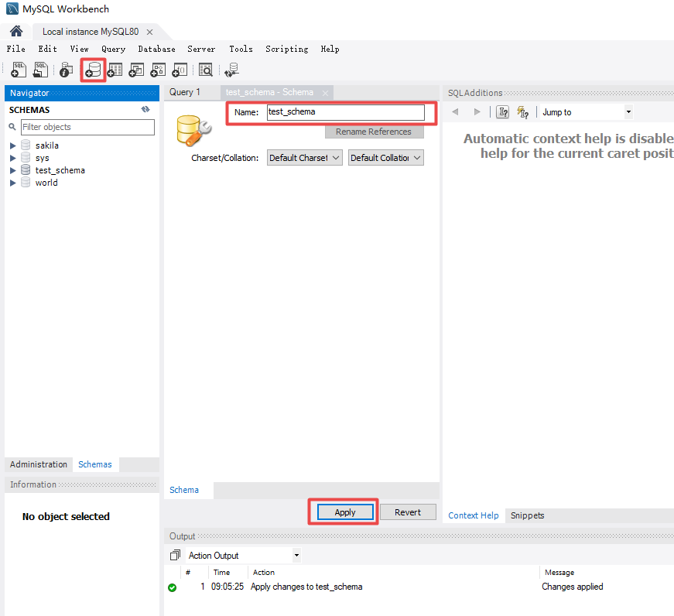The height and width of the screenshot is (616, 674).
Task: Click the 'Changes applied' message cell
Action: coord(572,587)
